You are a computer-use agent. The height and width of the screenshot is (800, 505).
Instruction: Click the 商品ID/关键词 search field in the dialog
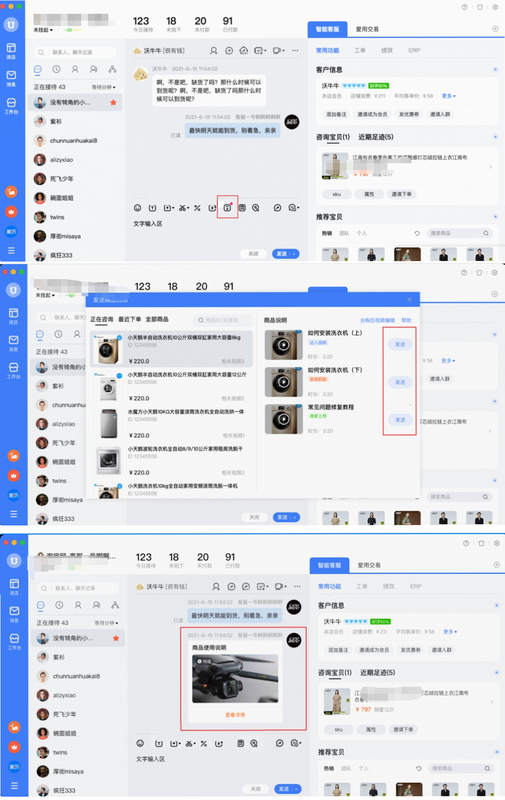pos(223,320)
